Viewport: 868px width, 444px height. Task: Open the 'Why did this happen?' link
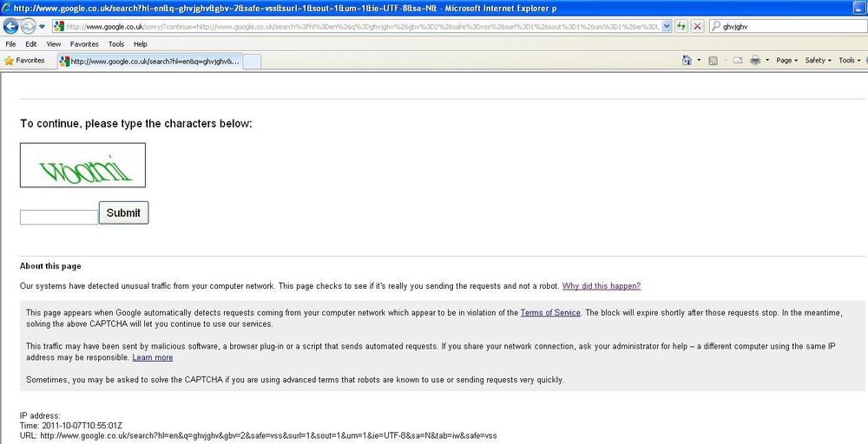602,286
